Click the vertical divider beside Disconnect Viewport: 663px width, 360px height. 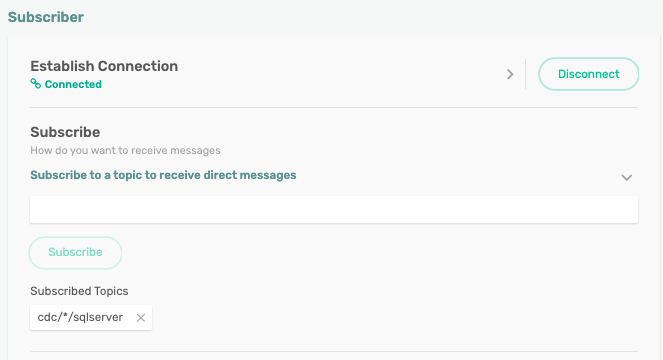click(x=526, y=74)
